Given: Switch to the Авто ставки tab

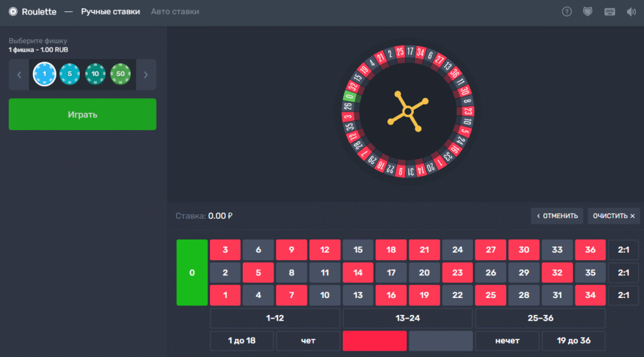Looking at the screenshot, I should (x=175, y=12).
